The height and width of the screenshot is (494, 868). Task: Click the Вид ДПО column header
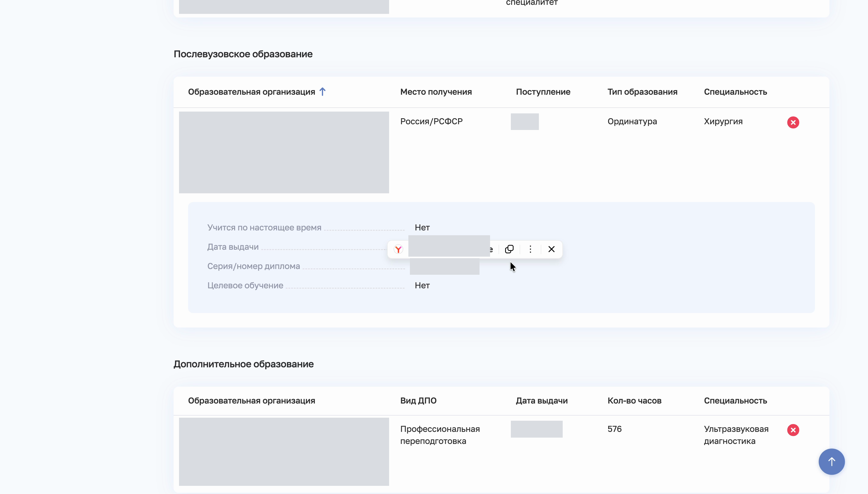418,401
